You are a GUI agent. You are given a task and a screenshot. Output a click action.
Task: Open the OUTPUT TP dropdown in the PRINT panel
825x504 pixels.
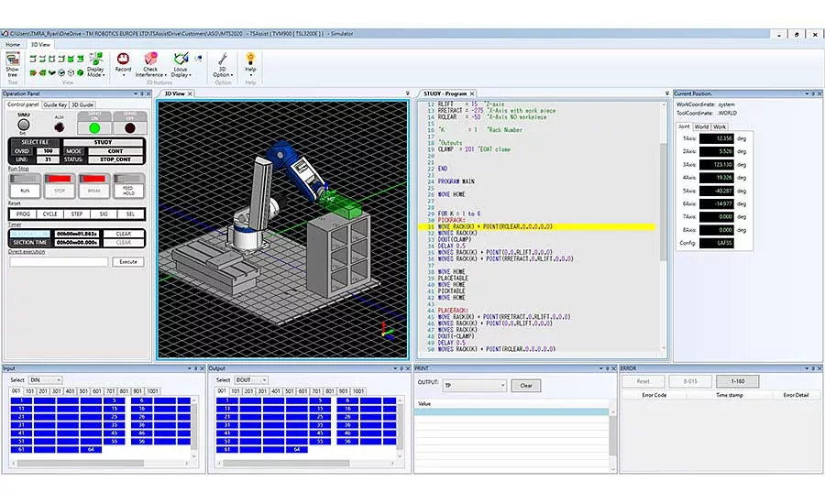(475, 385)
